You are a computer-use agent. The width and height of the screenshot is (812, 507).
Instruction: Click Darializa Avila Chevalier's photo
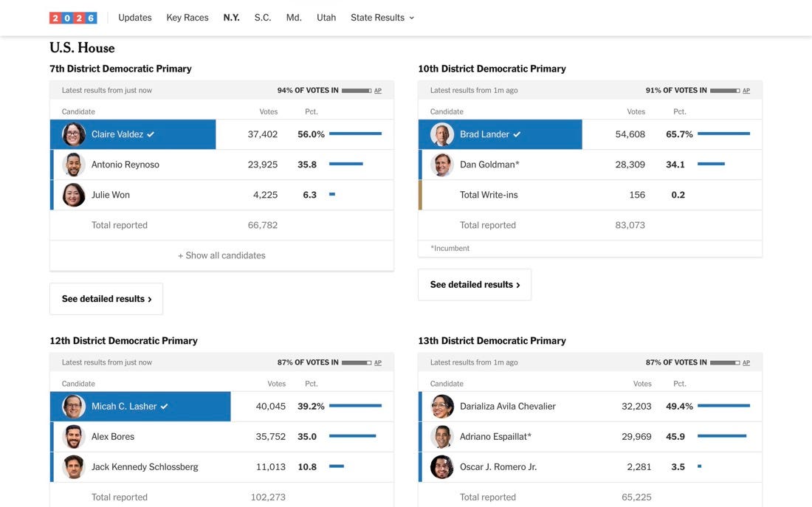(x=441, y=407)
